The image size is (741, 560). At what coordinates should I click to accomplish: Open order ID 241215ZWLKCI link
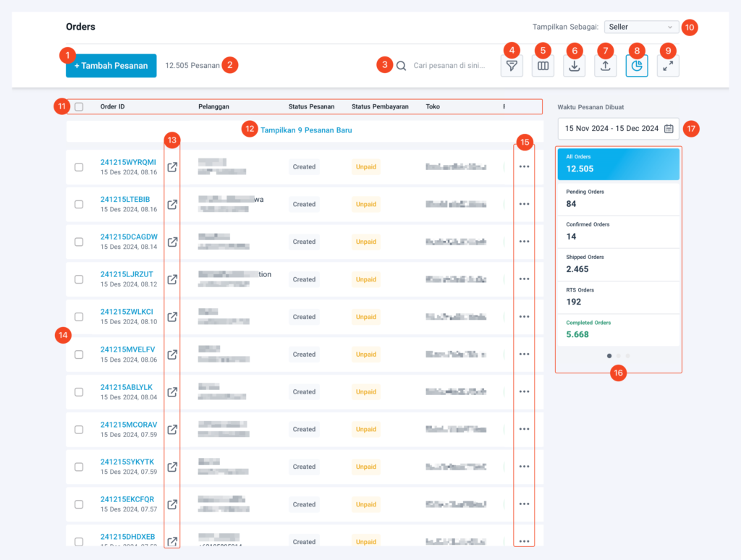[127, 312]
